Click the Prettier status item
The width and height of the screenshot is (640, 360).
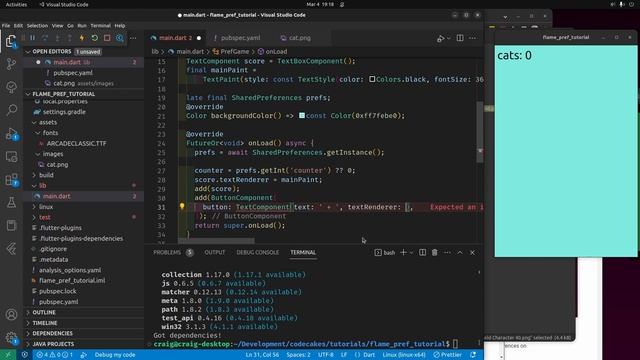[447, 355]
